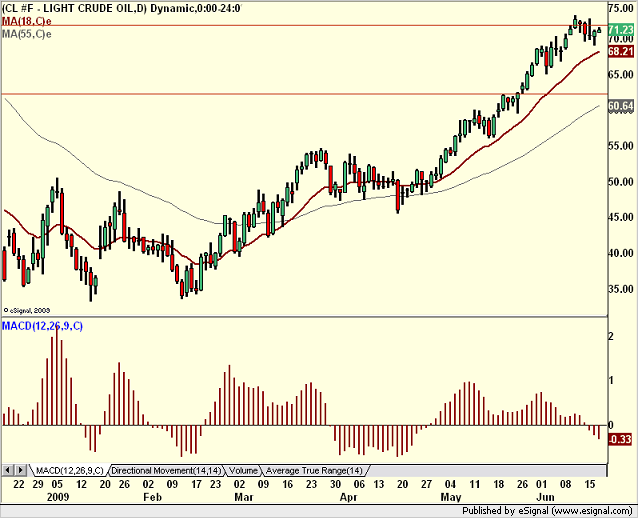Select the lower horizontal line near 62

tap(304, 94)
